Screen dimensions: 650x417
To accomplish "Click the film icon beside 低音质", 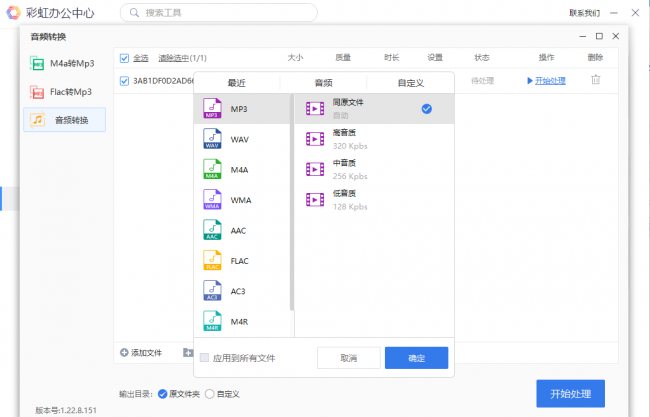I will click(315, 200).
